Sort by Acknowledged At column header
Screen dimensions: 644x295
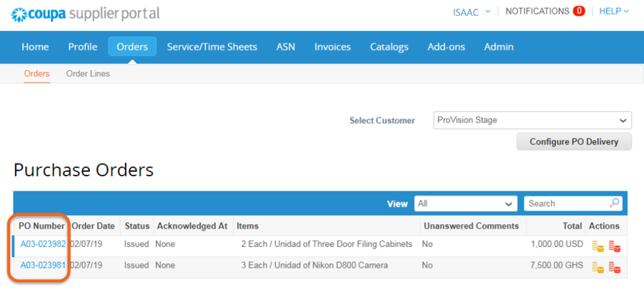pyautogui.click(x=192, y=226)
